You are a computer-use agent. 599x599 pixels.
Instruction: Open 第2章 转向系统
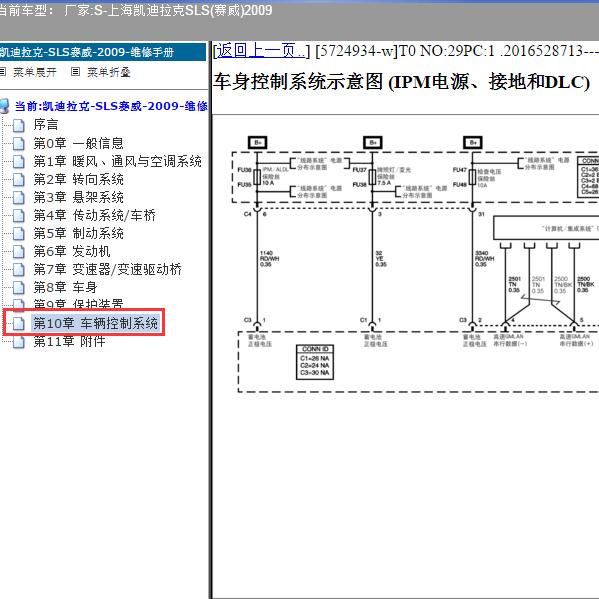[79, 179]
